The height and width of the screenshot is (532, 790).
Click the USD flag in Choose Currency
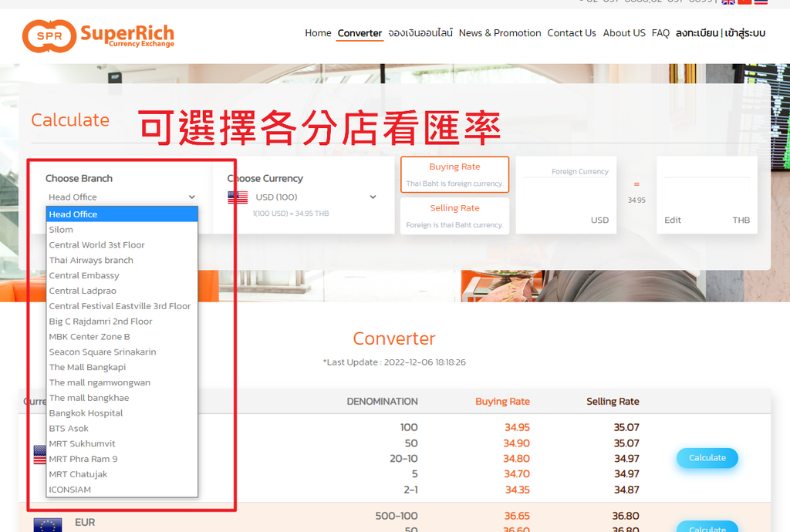238,197
